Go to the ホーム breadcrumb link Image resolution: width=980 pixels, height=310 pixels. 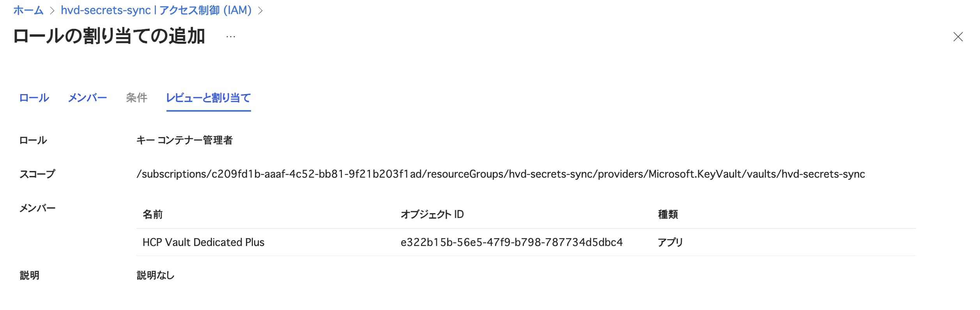click(x=28, y=10)
